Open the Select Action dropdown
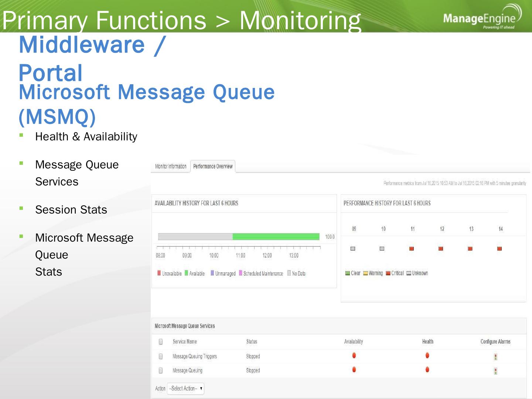 coord(185,389)
